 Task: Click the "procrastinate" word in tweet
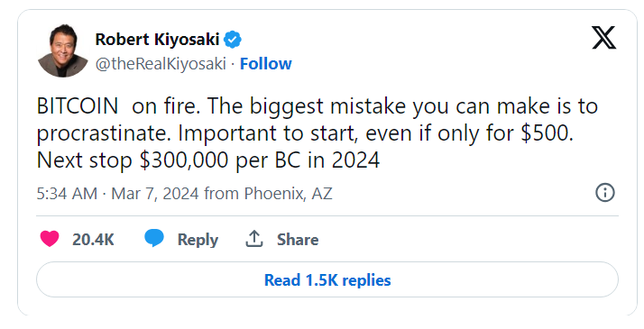coord(104,133)
